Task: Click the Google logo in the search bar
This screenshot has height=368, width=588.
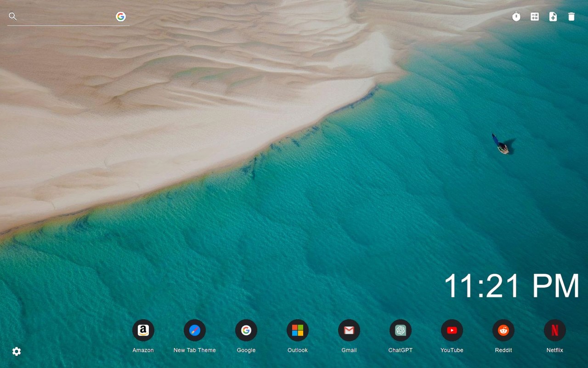Action: [120, 17]
